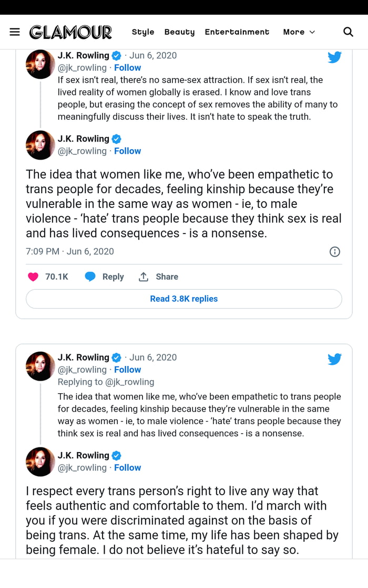This screenshot has width=368, height=588.
Task: Click the @jk_rowling handle link
Action: 82,68
